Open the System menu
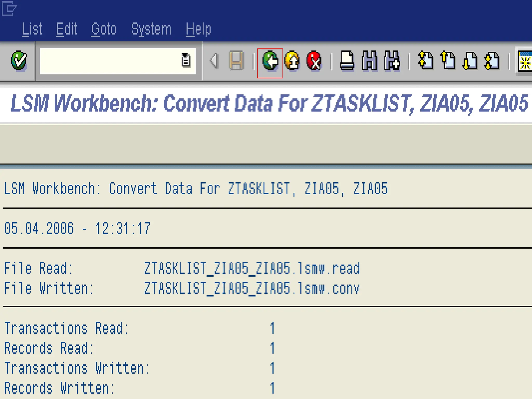532x399 pixels. pos(151,29)
